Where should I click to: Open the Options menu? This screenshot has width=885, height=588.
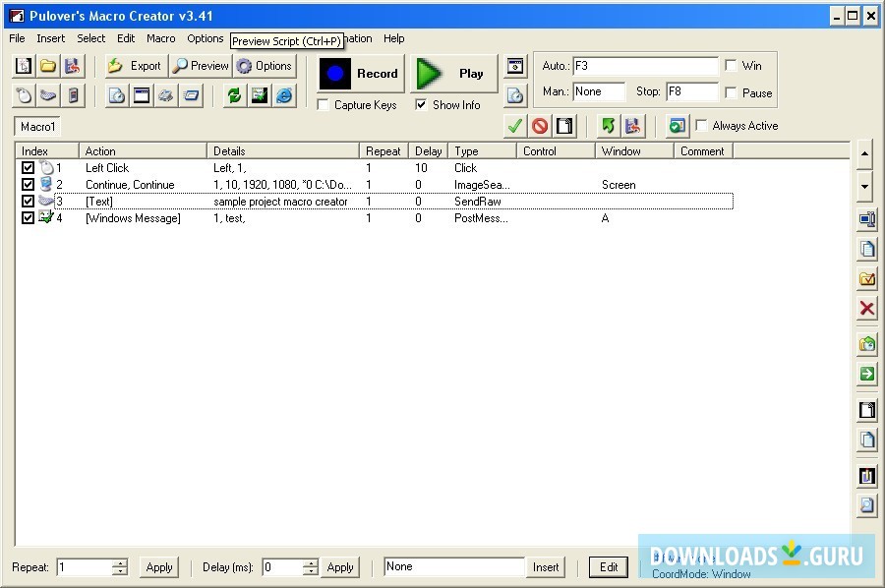click(205, 38)
